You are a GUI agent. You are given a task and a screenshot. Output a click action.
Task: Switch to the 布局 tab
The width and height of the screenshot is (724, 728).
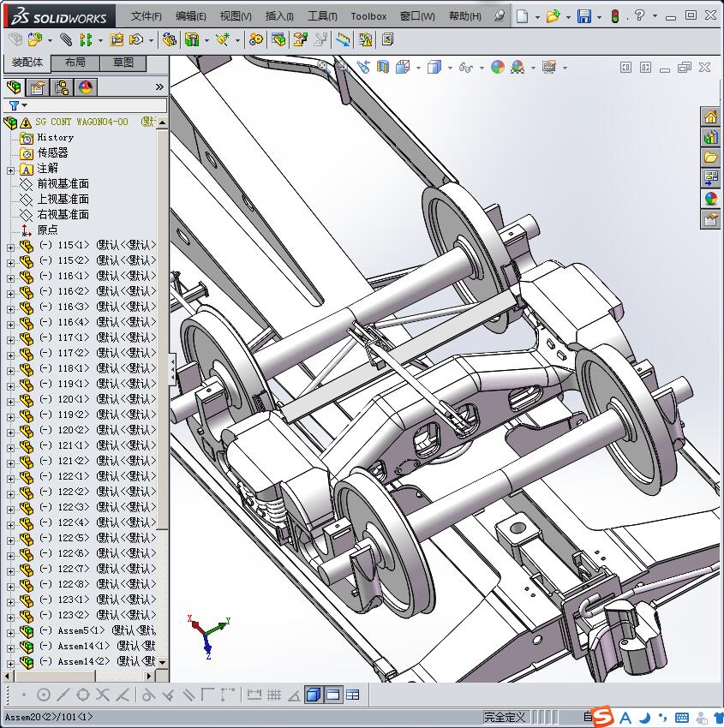pyautogui.click(x=75, y=63)
